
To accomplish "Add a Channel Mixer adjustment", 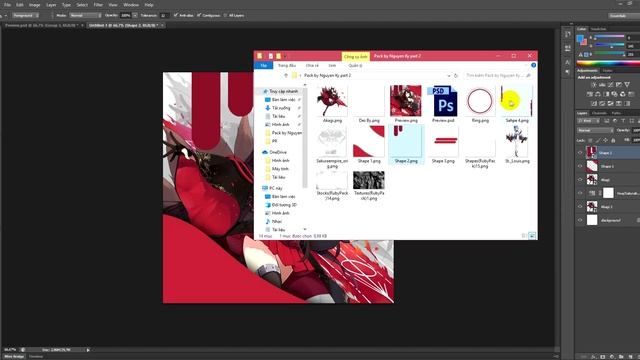I will pos(622,94).
